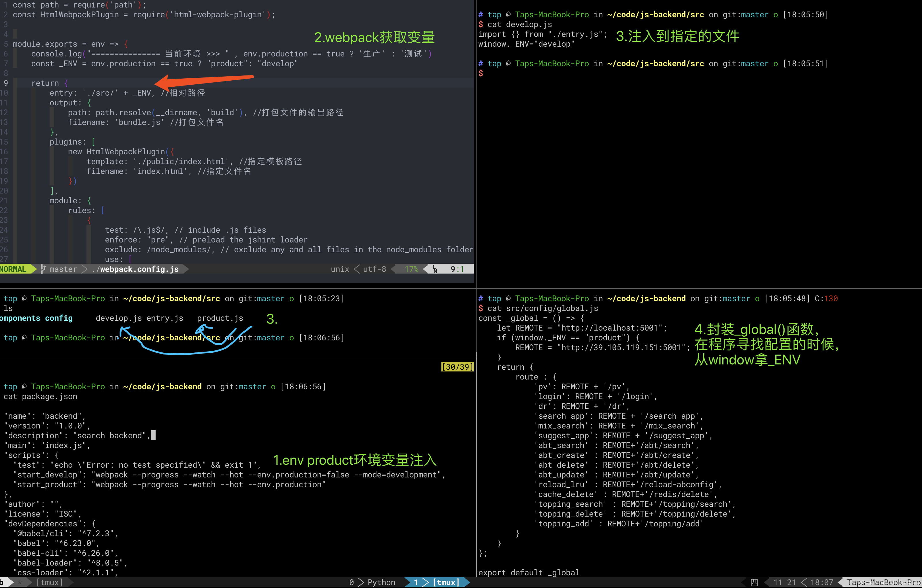This screenshot has height=588, width=922.
Task: Click the "version": "1.0.0" line
Action: pos(47,426)
